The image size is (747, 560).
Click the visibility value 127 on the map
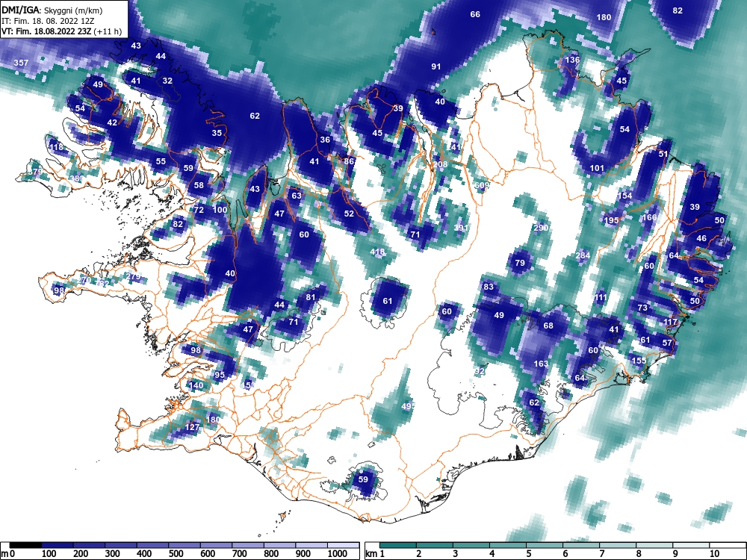tap(192, 427)
